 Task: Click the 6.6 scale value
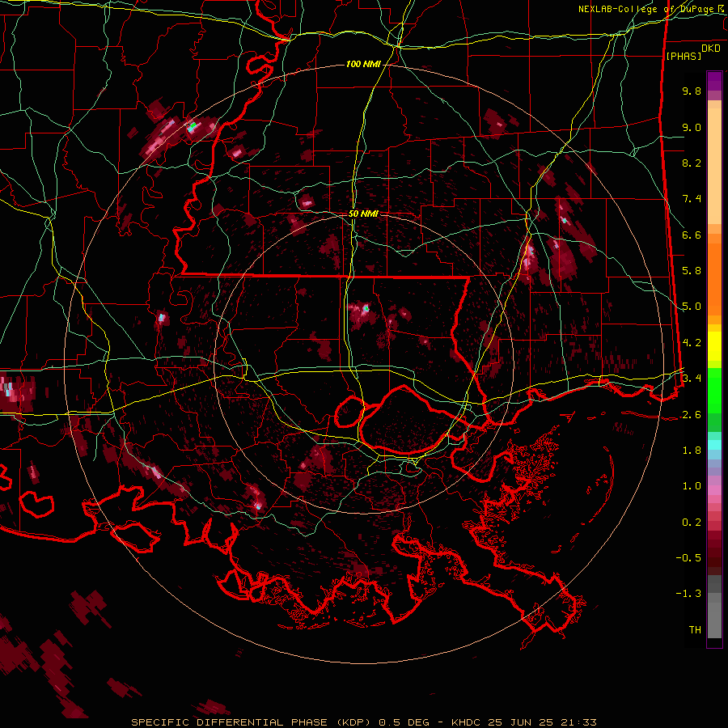692,235
